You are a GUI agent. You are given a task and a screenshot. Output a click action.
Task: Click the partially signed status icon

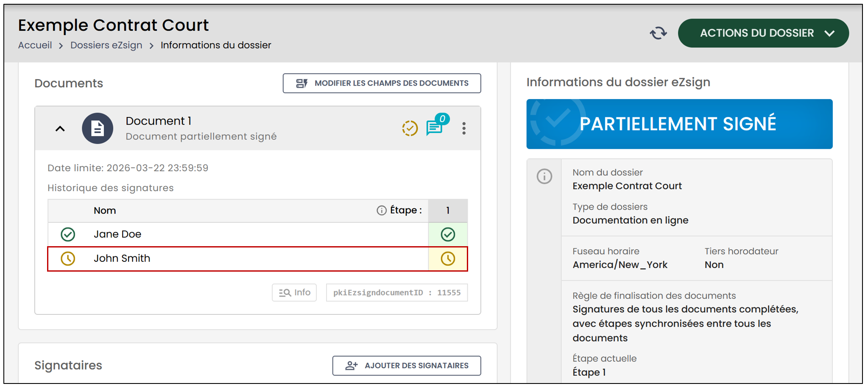(410, 128)
